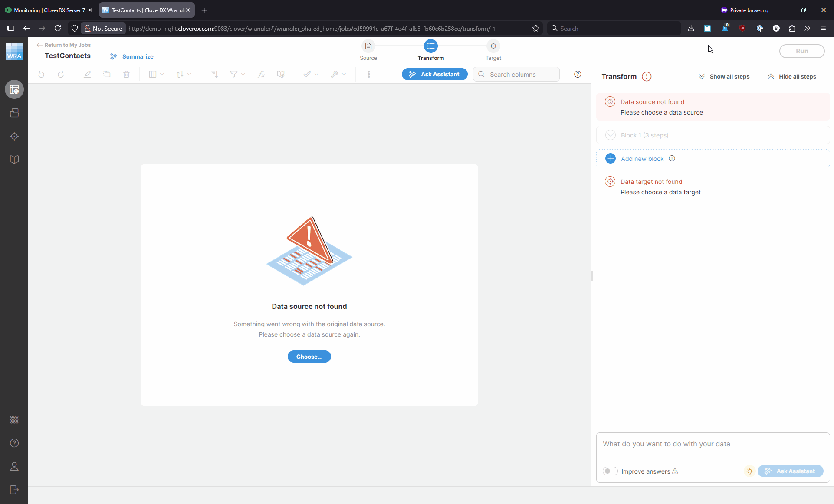834x504 pixels.
Task: Click the delete trash icon
Action: (126, 75)
